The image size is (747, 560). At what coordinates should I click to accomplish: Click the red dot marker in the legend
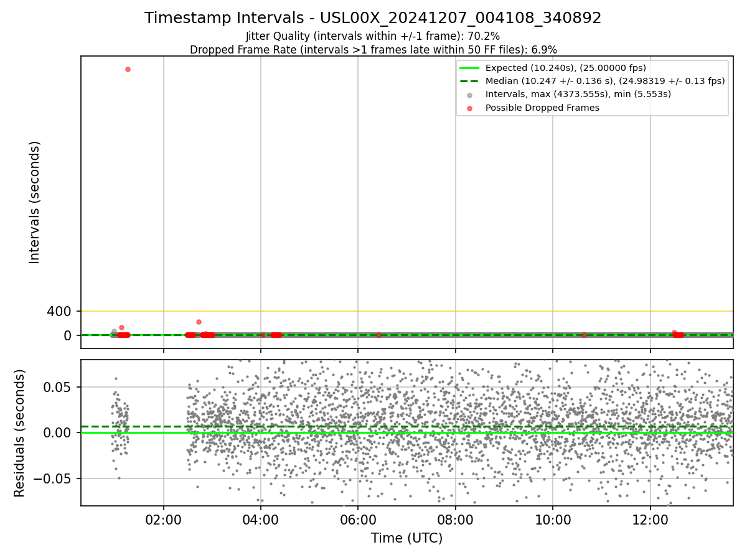coord(469,108)
